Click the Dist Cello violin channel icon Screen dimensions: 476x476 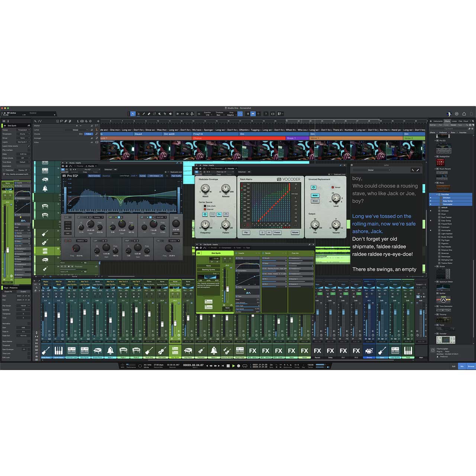[x=162, y=350]
